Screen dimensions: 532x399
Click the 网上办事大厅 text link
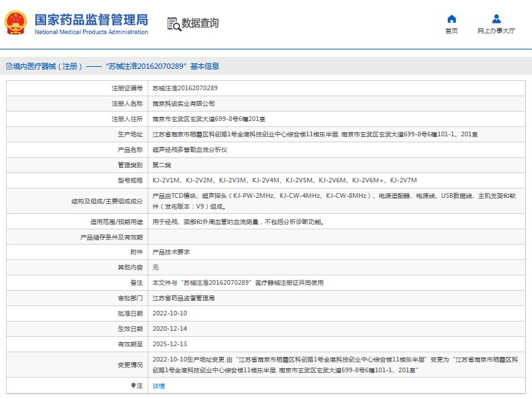point(497,31)
